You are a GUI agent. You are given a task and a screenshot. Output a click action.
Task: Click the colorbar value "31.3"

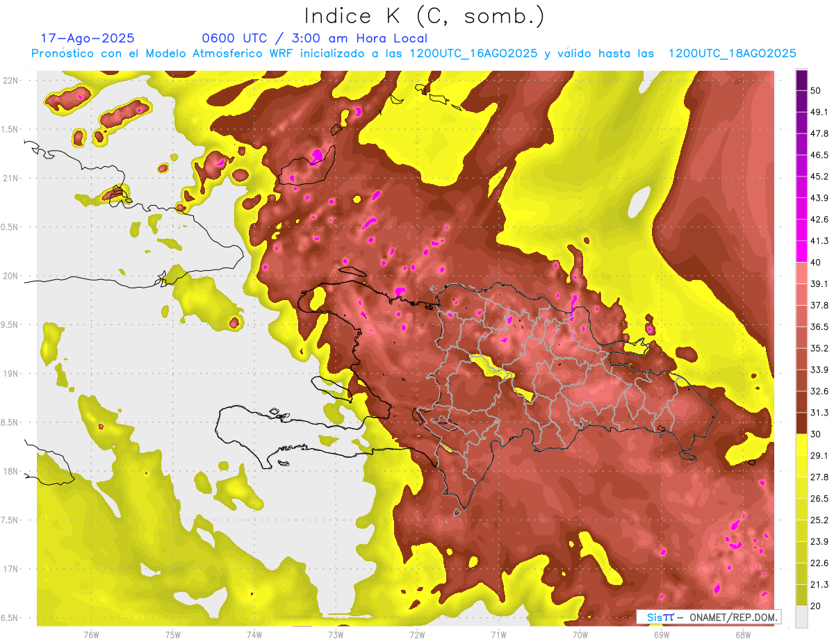point(819,413)
